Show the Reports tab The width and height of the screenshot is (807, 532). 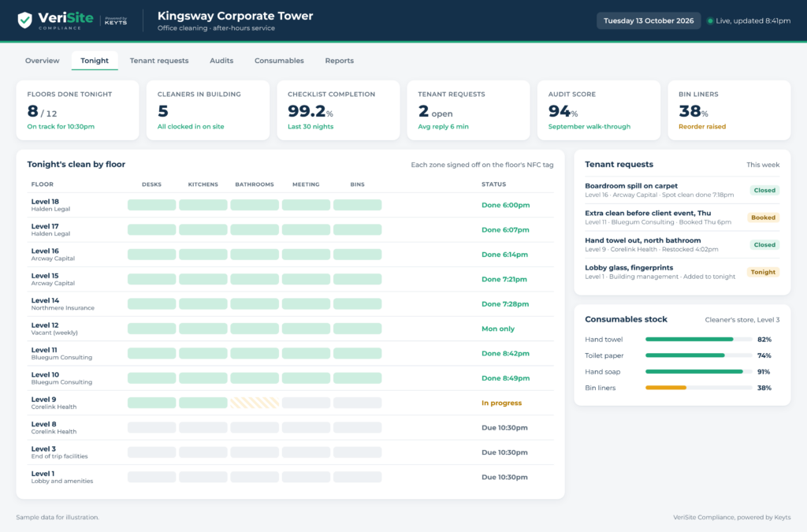(x=339, y=61)
